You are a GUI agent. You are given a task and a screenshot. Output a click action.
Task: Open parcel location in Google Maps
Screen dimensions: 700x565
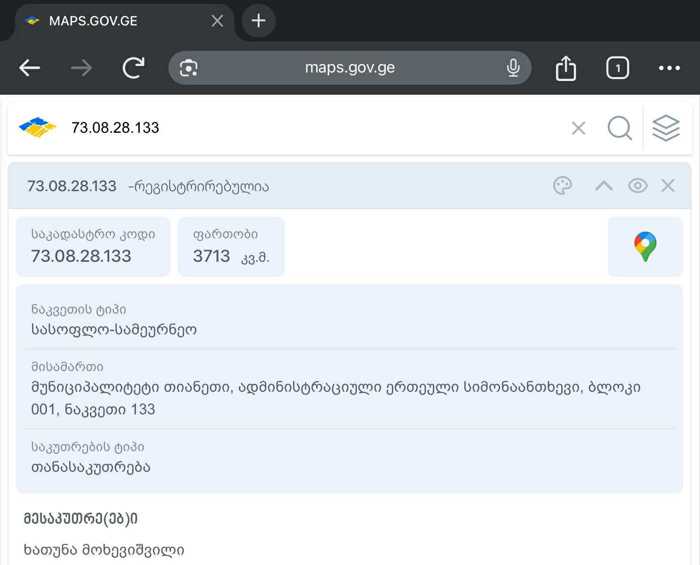click(645, 247)
